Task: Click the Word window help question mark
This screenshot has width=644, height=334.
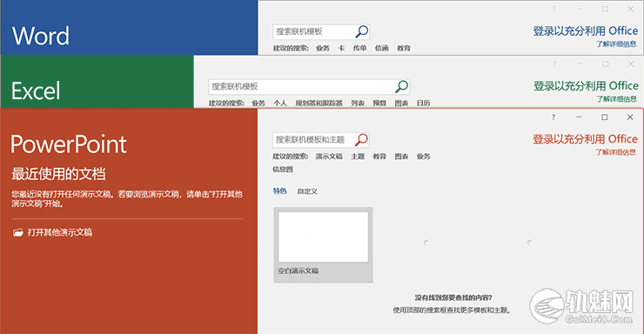Action: (553, 9)
